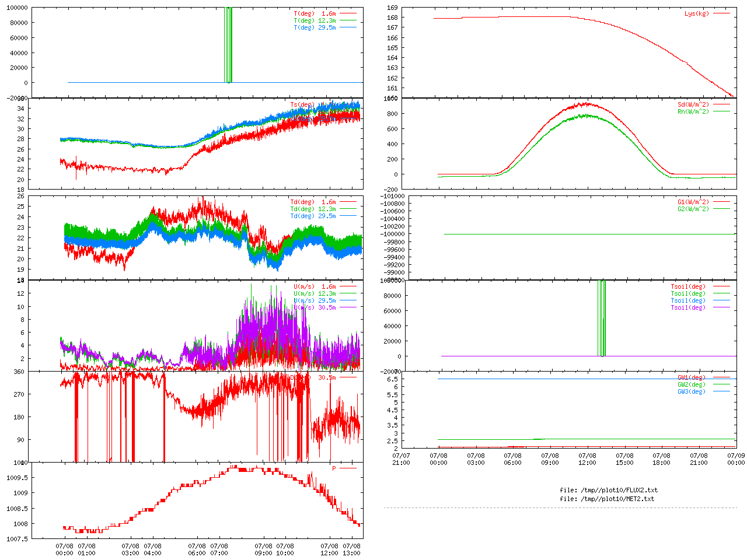Click the P pressure legend label
This screenshot has width=747, height=560.
pyautogui.click(x=334, y=468)
